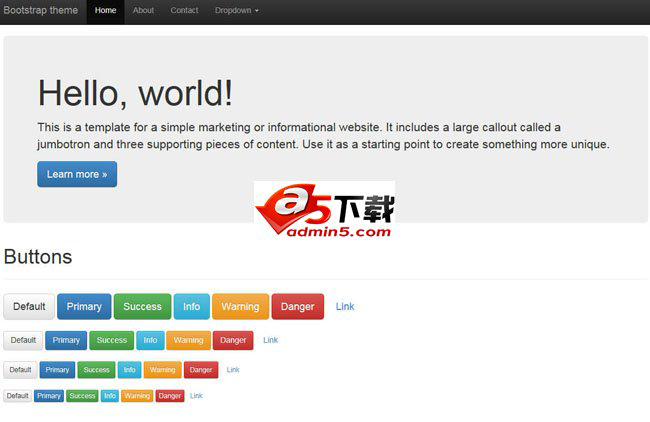
Task: Click the largest Primary button
Action: point(84,307)
